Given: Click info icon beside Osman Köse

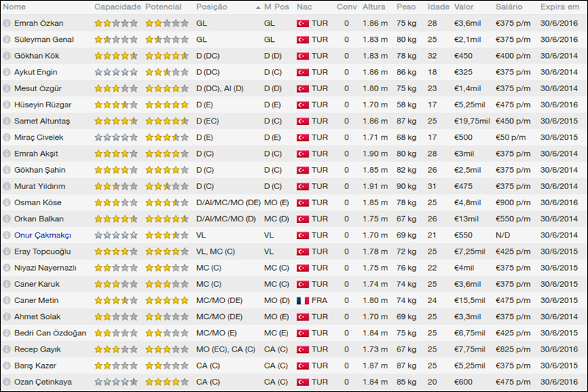Looking at the screenshot, I should point(7,203).
